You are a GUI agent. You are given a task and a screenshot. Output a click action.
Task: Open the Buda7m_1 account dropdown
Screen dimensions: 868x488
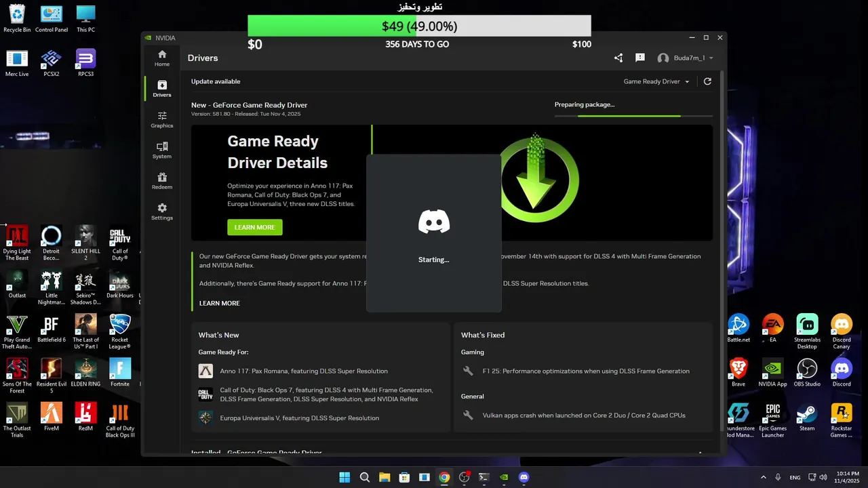coord(685,58)
